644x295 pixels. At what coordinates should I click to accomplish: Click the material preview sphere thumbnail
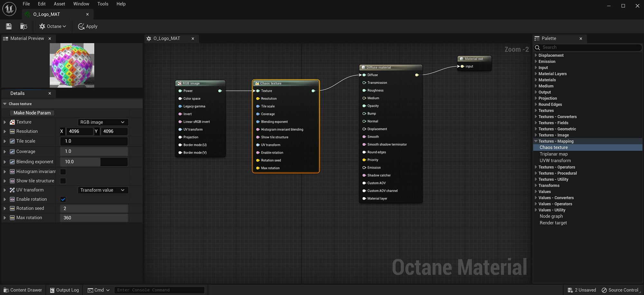72,65
